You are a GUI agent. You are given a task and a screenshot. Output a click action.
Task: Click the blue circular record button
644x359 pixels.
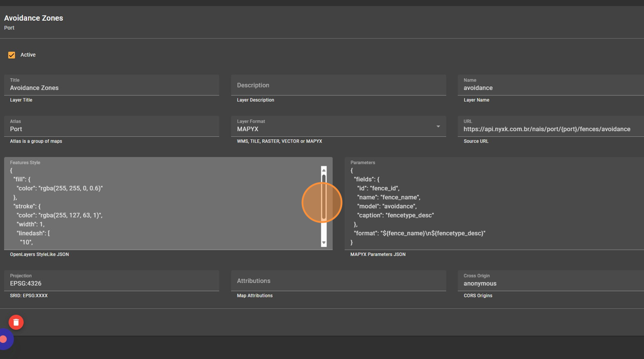click(x=4, y=339)
